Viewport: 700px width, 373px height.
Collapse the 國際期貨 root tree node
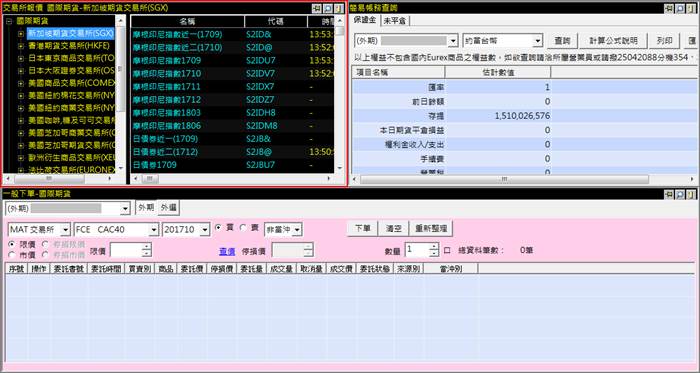(8, 21)
